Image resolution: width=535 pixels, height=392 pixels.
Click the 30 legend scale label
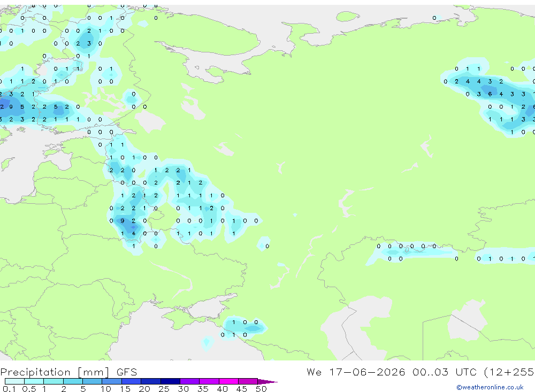pyautogui.click(x=183, y=389)
